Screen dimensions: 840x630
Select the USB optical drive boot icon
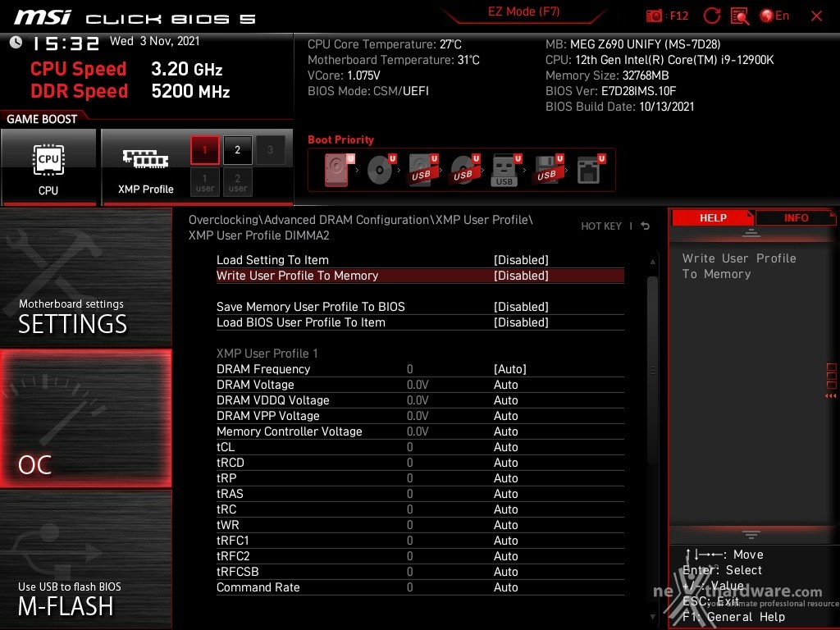click(x=465, y=170)
